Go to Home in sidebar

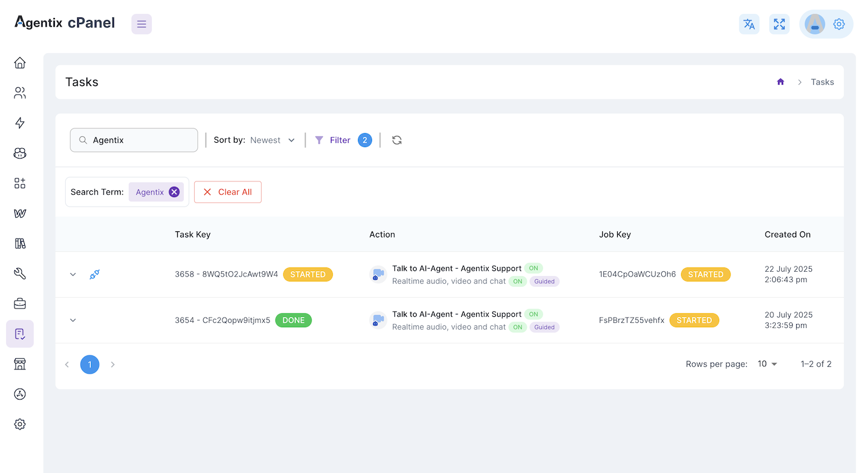[20, 63]
